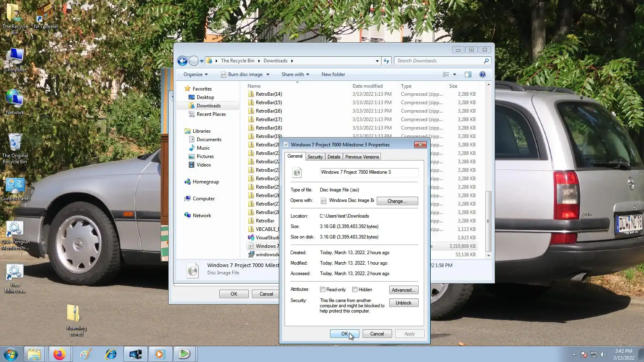Select the Computer icon on the desktop

[15, 60]
